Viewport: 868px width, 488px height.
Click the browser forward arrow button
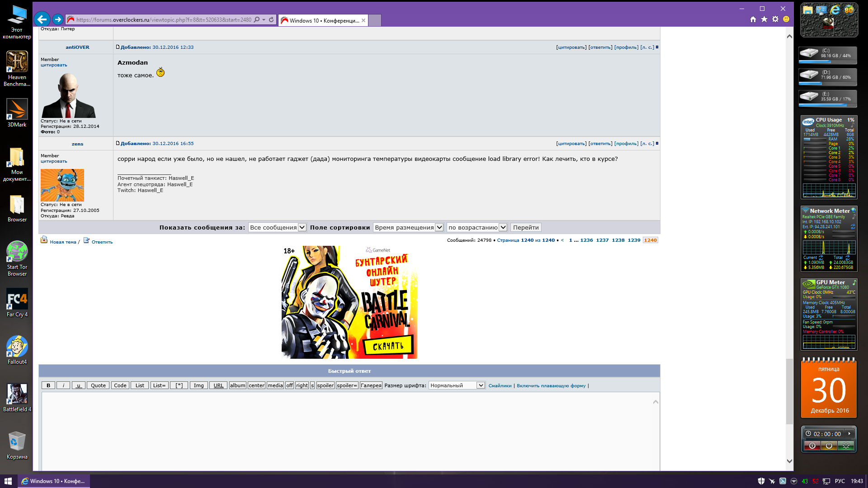click(57, 19)
